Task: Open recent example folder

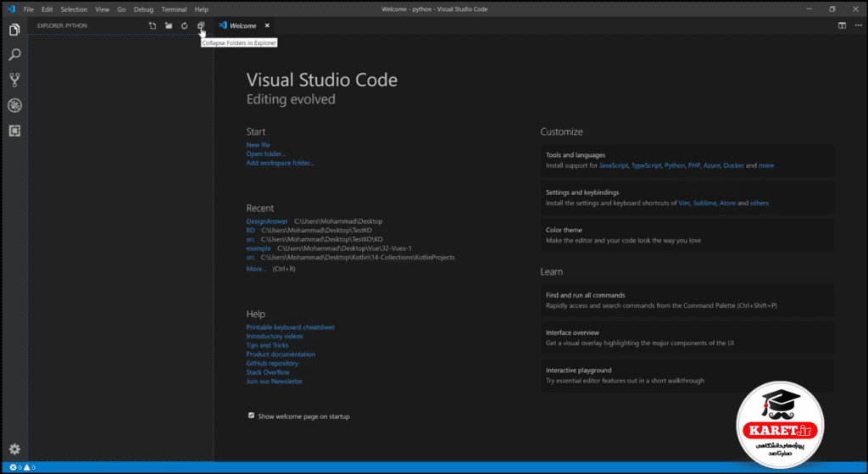Action: (x=259, y=248)
